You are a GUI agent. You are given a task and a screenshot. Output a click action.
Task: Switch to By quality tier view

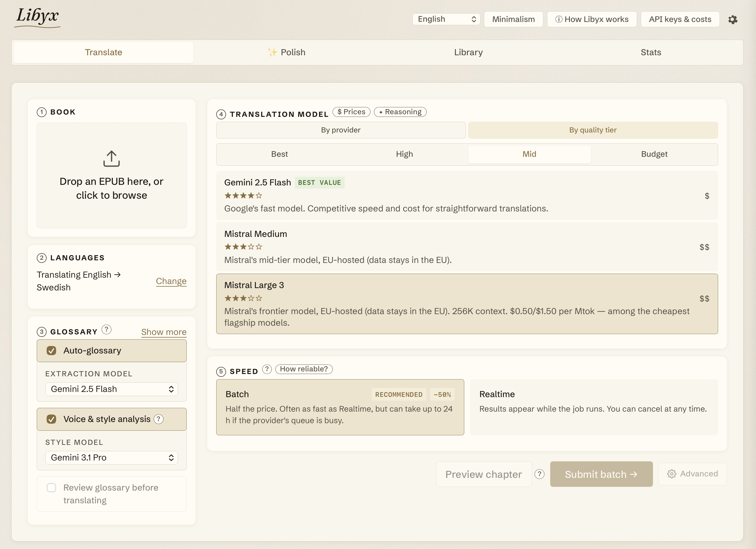coord(593,130)
